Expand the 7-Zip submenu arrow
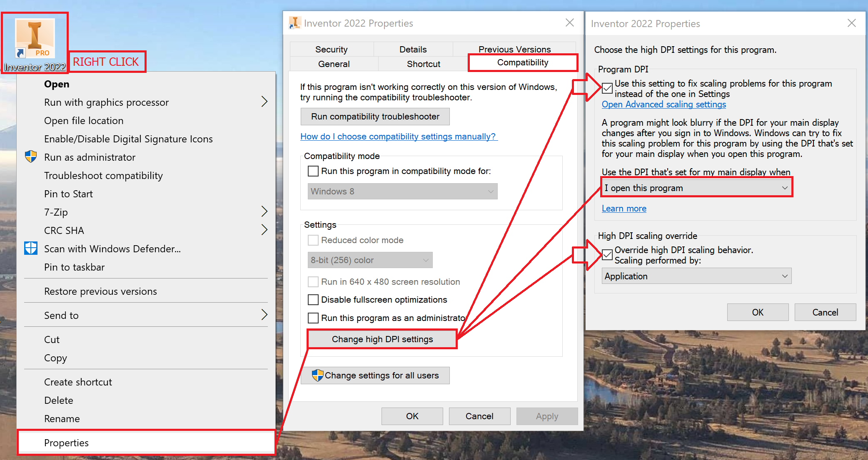Viewport: 868px width, 460px height. coord(264,212)
